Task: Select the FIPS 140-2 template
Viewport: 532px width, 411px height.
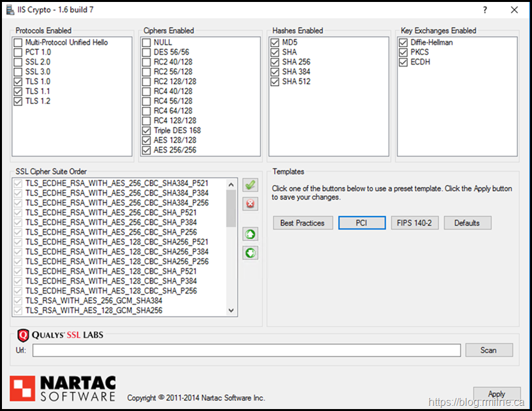Action: coord(415,223)
